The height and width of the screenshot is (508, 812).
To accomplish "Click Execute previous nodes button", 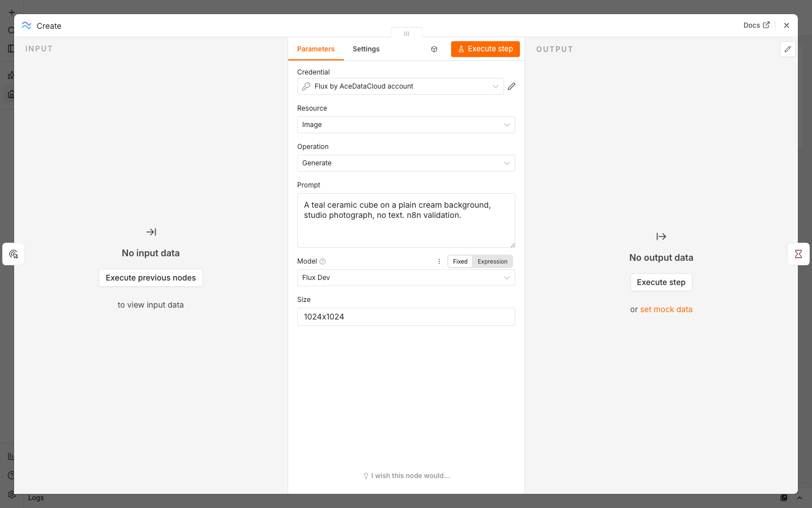I will click(x=151, y=278).
